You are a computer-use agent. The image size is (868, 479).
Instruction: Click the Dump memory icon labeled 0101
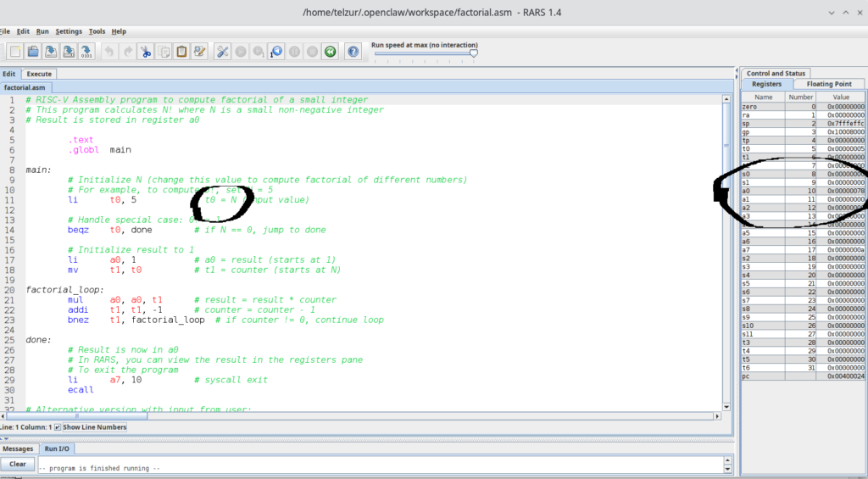coord(86,52)
